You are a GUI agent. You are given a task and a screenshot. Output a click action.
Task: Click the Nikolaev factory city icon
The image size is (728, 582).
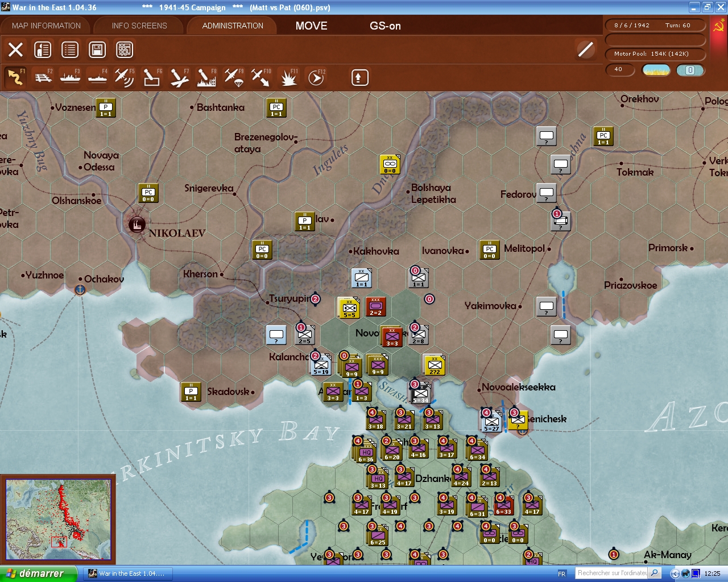click(x=136, y=225)
